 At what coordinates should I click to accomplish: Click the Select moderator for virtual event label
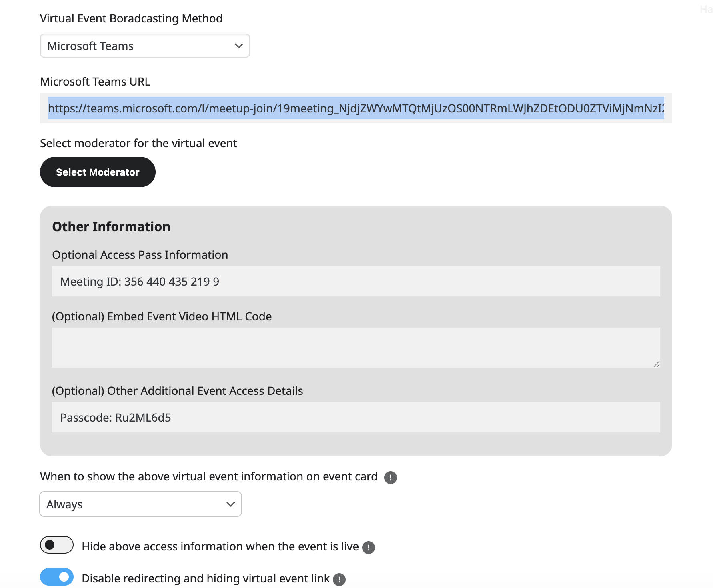[x=138, y=143]
